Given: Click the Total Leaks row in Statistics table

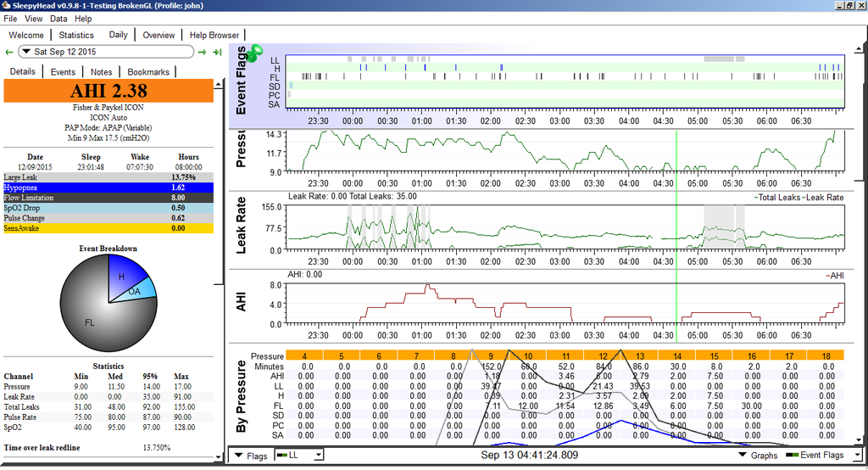Looking at the screenshot, I should click(x=108, y=407).
